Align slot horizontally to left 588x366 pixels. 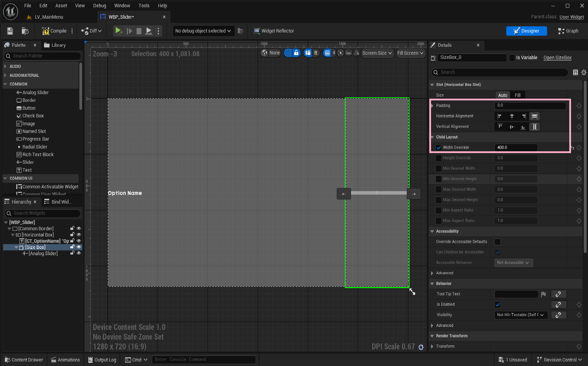click(500, 116)
